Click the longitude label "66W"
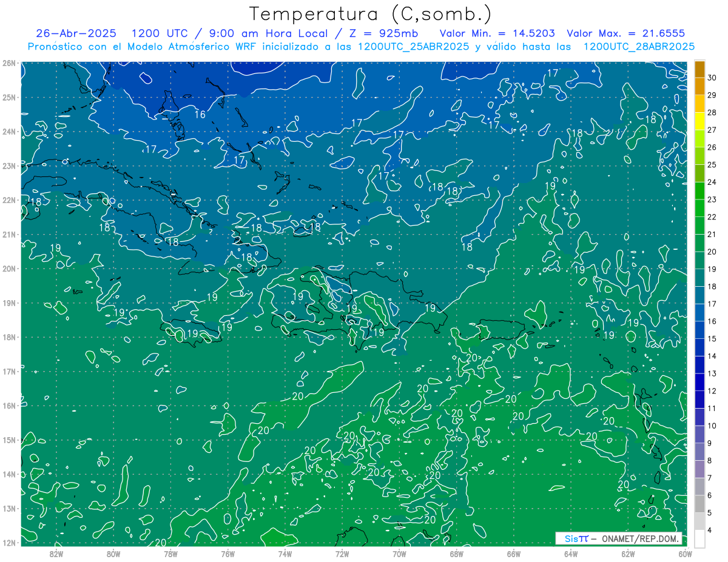The width and height of the screenshot is (728, 562). point(514,553)
